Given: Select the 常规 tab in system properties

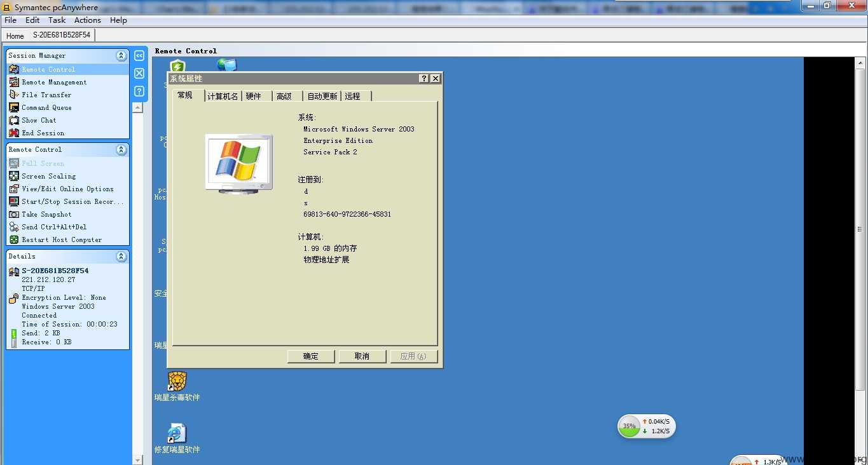Looking at the screenshot, I should tap(188, 95).
